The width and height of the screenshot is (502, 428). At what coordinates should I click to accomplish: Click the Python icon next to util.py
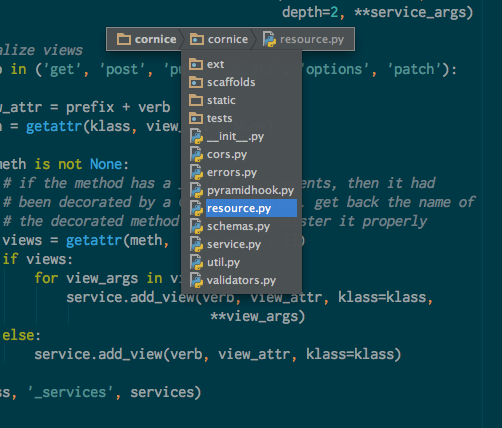coord(196,262)
